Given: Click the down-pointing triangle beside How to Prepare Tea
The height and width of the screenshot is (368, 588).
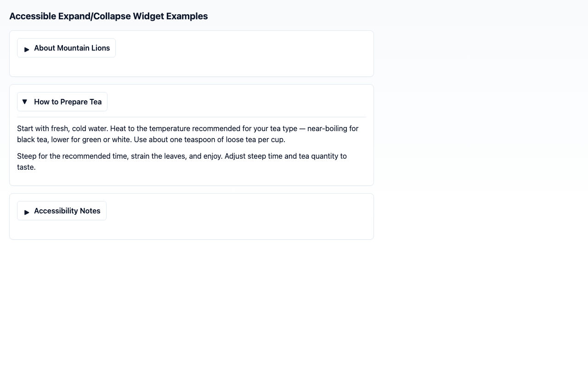Looking at the screenshot, I should pos(25,102).
